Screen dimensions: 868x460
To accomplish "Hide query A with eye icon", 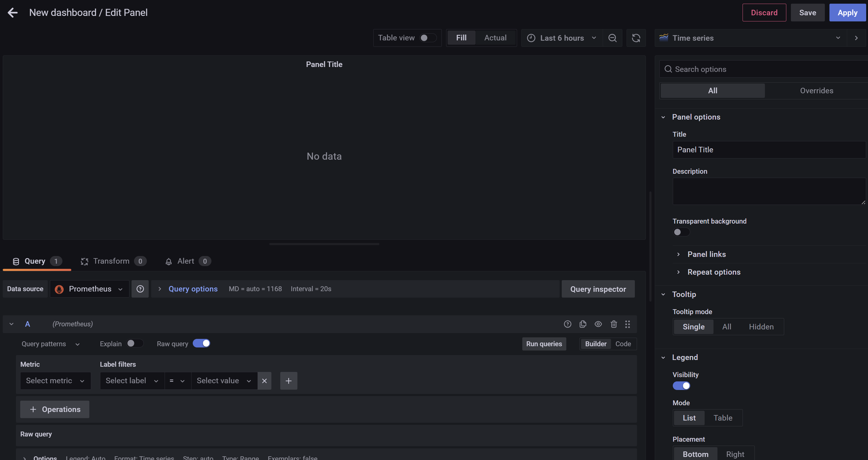I will 598,324.
